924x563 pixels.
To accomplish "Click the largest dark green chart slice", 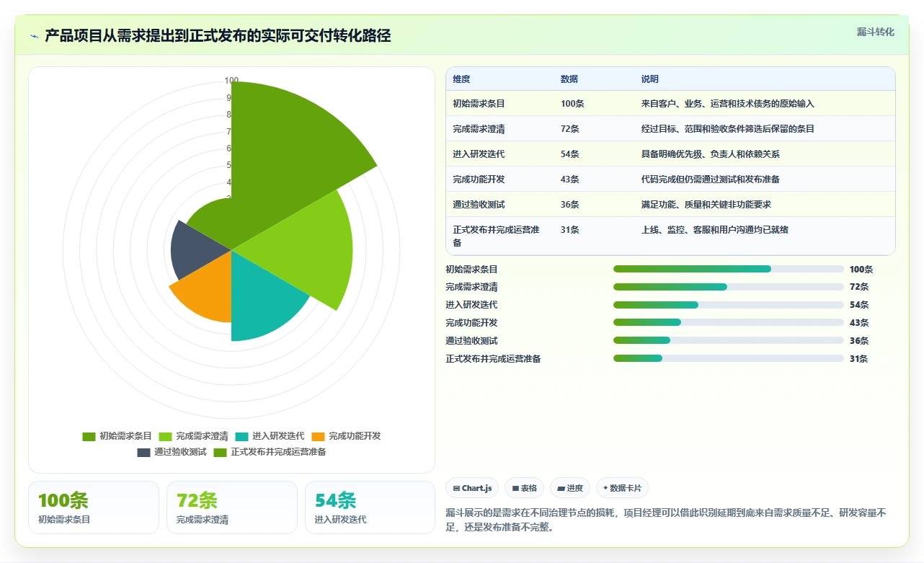I will (288, 151).
